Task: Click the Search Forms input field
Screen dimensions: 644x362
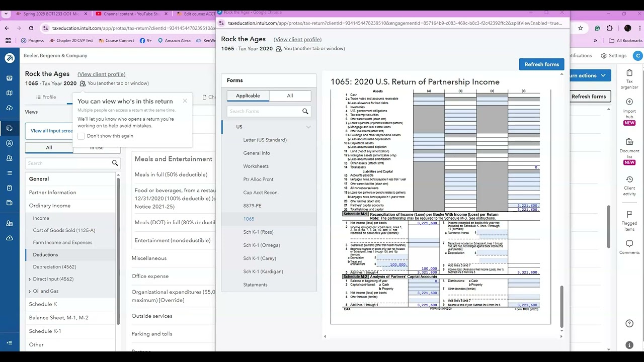Action: pos(264,111)
